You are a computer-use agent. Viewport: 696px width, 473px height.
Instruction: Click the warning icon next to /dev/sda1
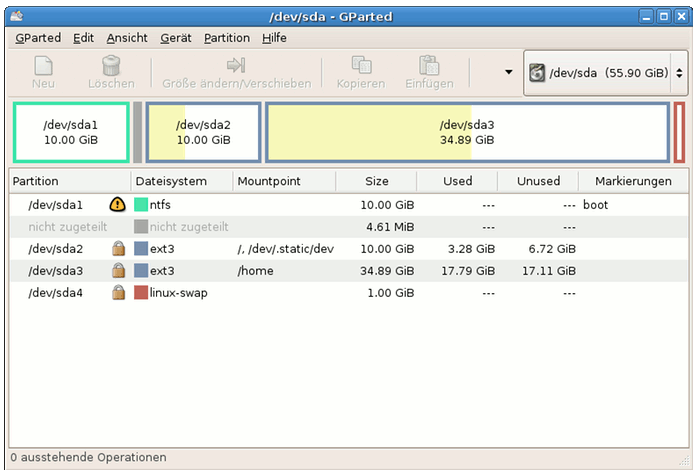(x=118, y=205)
